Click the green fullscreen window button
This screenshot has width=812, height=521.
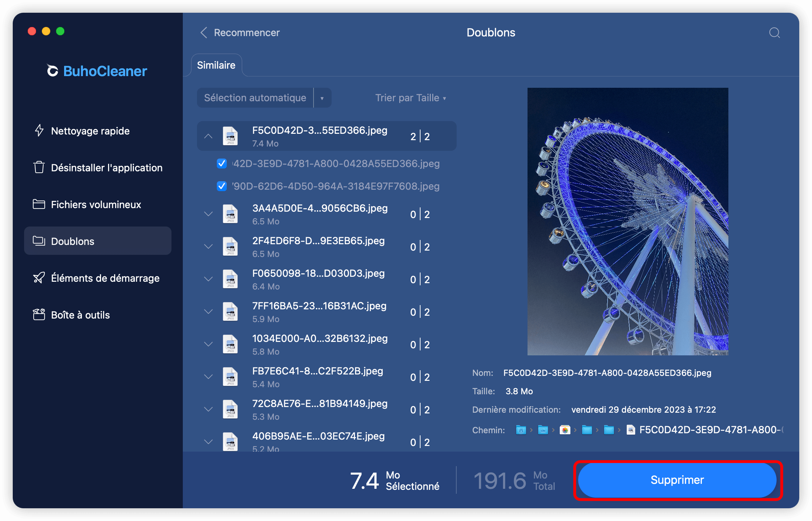click(60, 31)
